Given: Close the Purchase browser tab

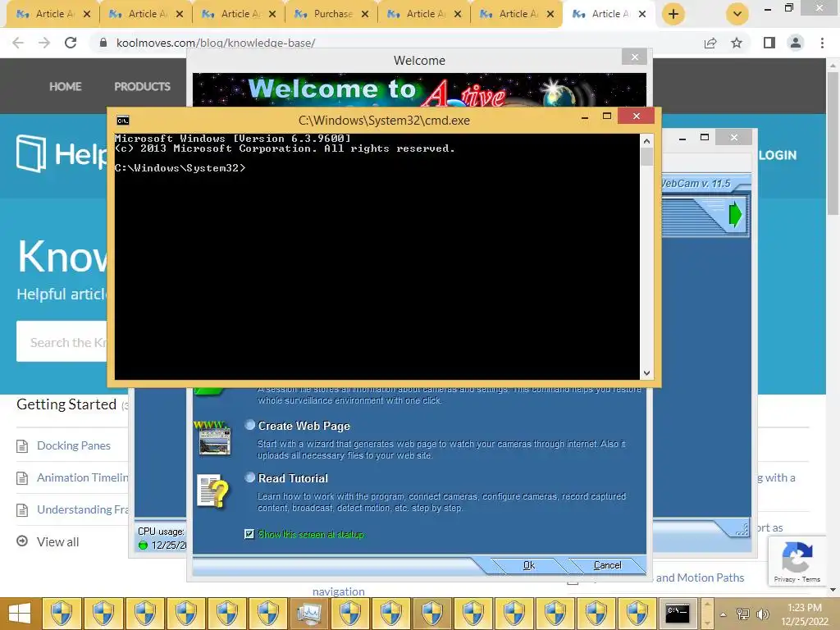Looking at the screenshot, I should (365, 14).
